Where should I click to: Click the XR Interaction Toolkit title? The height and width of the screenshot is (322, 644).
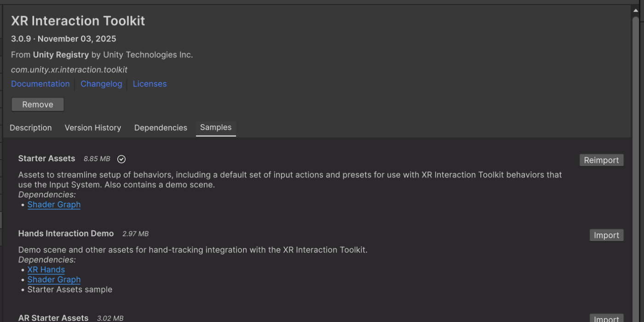[x=78, y=21]
